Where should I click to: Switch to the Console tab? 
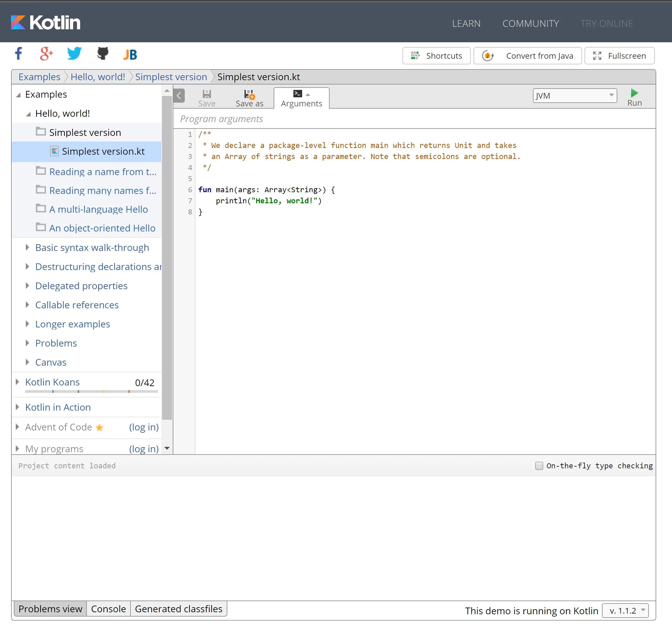tap(108, 609)
